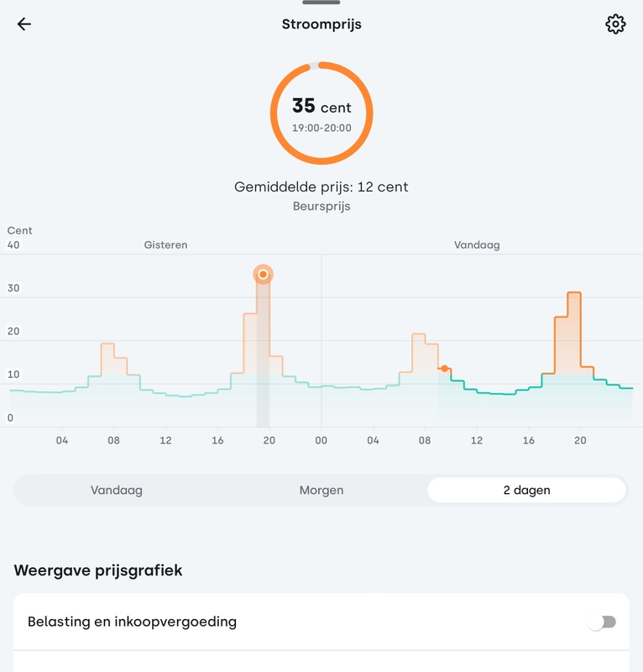
Task: Tap the current-time orange dot on the chart
Action: tap(444, 369)
